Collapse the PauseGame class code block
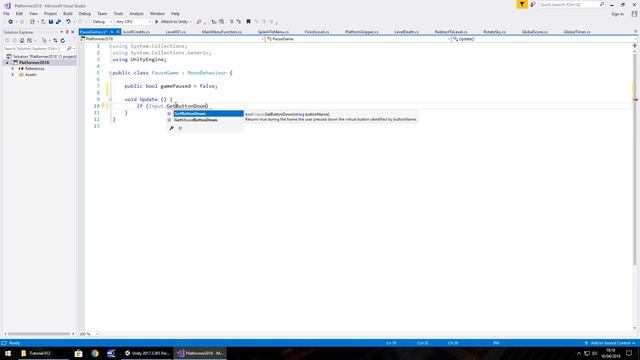 [x=110, y=73]
